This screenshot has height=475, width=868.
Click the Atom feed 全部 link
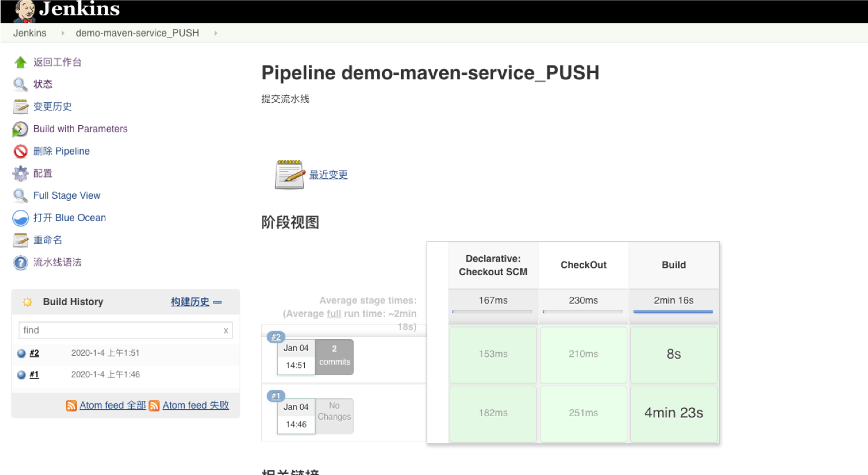pos(113,405)
